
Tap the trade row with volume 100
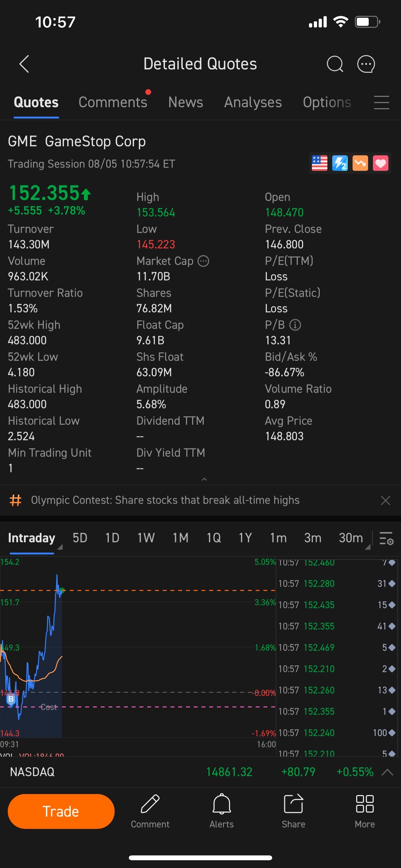(x=337, y=733)
